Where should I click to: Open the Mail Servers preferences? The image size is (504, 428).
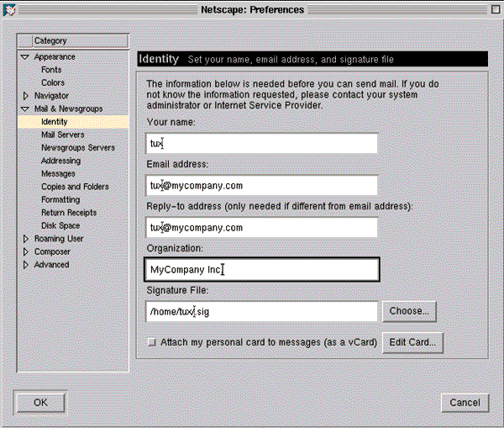[63, 135]
